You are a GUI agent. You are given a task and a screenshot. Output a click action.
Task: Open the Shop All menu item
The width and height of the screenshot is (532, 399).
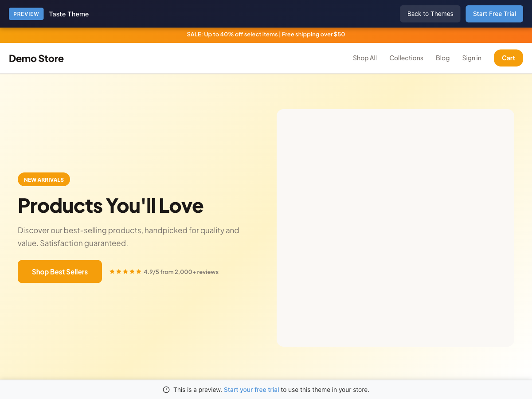365,58
